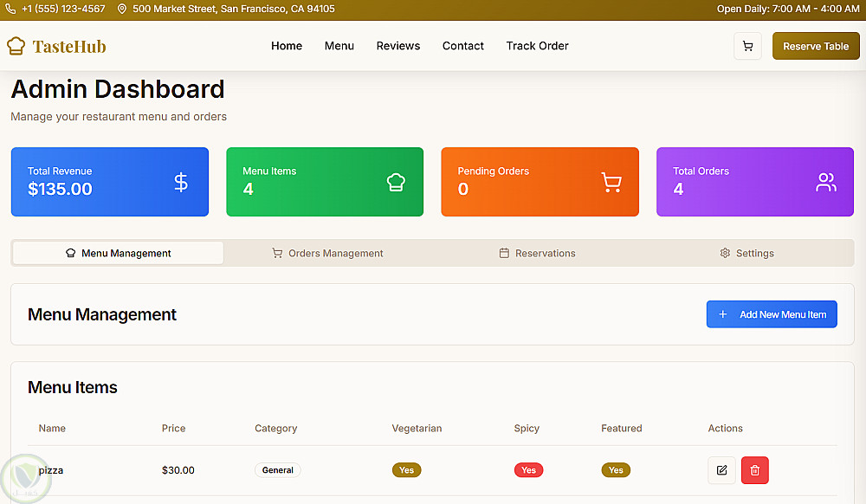This screenshot has height=504, width=866.
Task: Click the gear icon on Settings tab
Action: pos(725,253)
